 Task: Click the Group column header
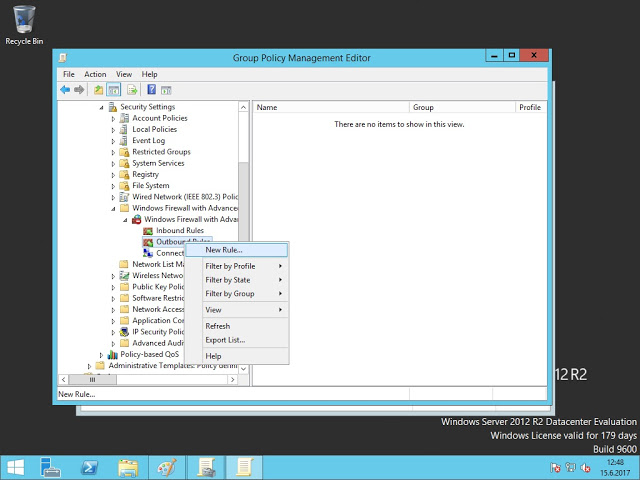pos(423,107)
